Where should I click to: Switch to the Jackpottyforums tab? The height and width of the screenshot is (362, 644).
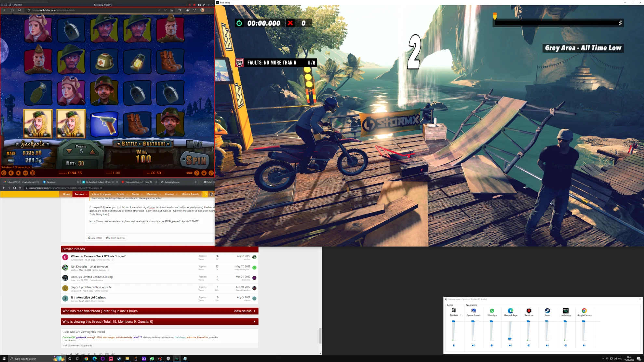pos(179,182)
